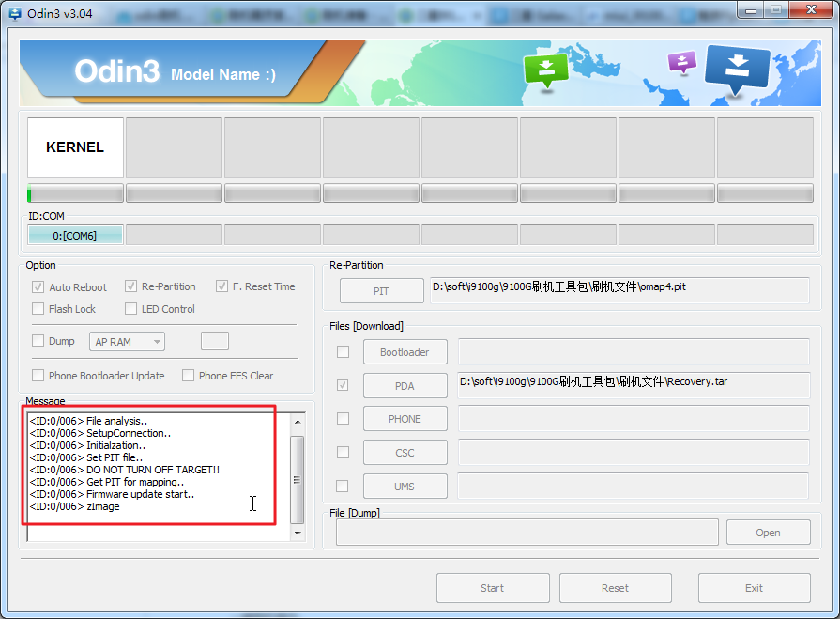The height and width of the screenshot is (619, 840).
Task: Click the Odin3 title bar app icon
Action: 14,13
